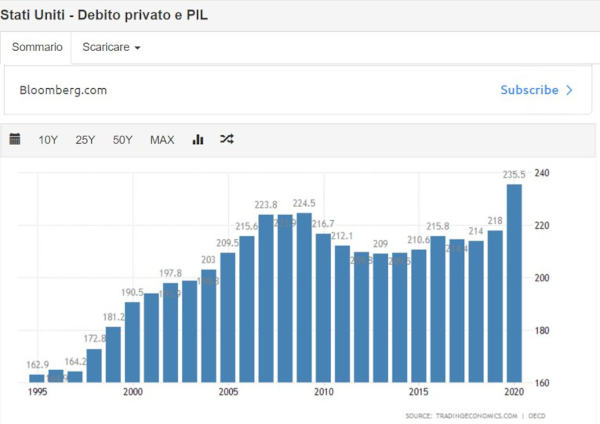Click the bar labeled 223.8
The height and width of the screenshot is (424, 600).
(266, 298)
